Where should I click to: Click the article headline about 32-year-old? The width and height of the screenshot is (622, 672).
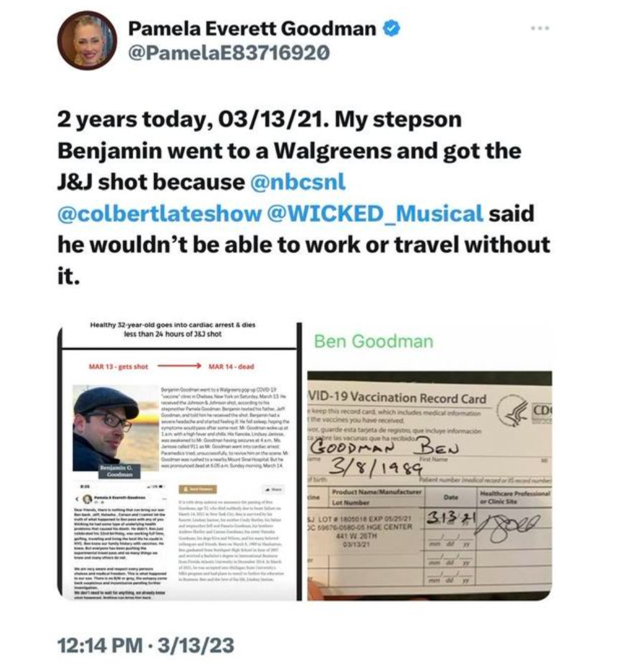tap(173, 329)
